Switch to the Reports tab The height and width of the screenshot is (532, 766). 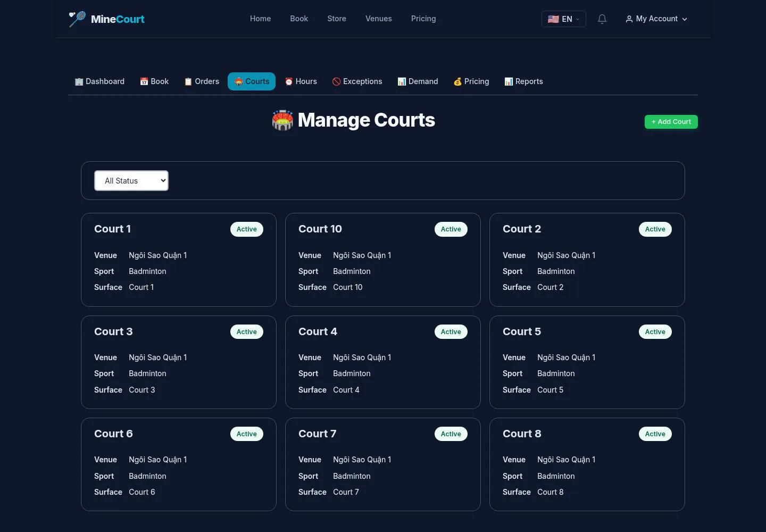(523, 81)
